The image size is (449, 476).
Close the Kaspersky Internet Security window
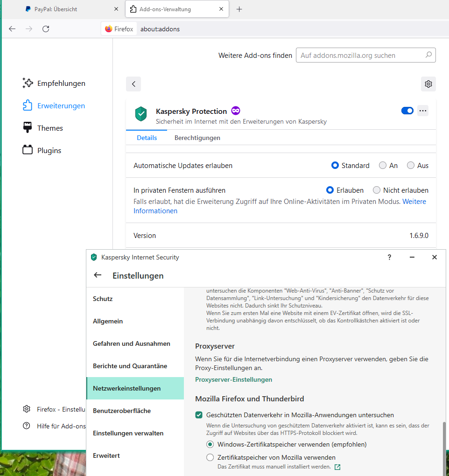click(435, 258)
